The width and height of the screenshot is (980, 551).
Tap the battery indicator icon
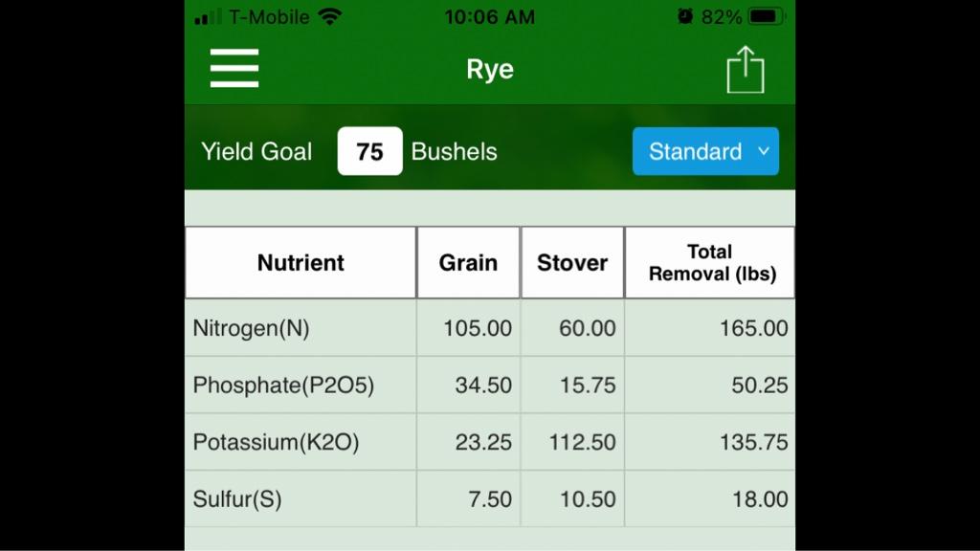766,17
